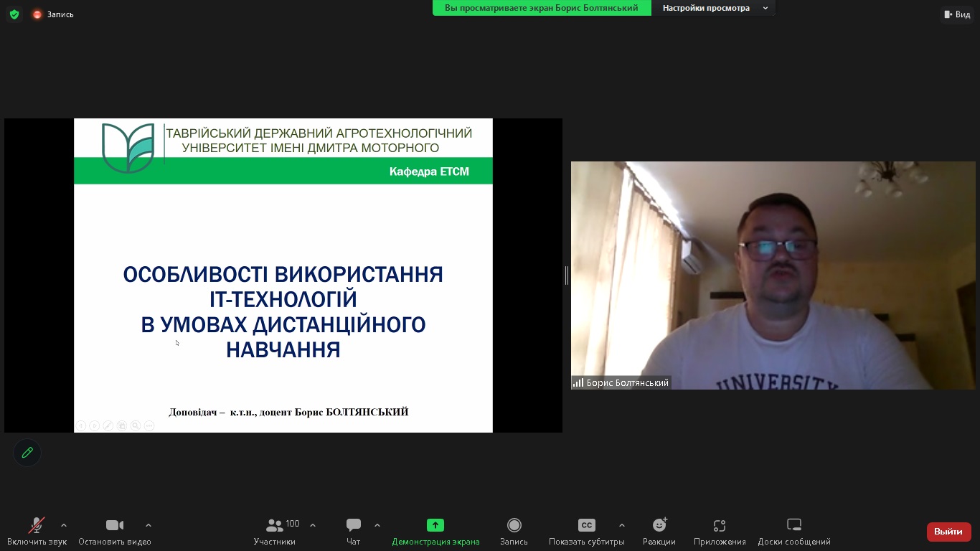
Task: Select Борис Болтянський's video thumbnail
Action: pyautogui.click(x=773, y=275)
